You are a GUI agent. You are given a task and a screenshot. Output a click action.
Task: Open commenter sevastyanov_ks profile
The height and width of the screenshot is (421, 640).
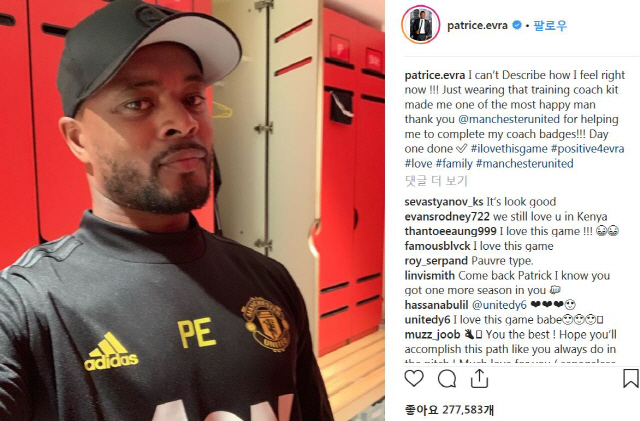pos(444,202)
